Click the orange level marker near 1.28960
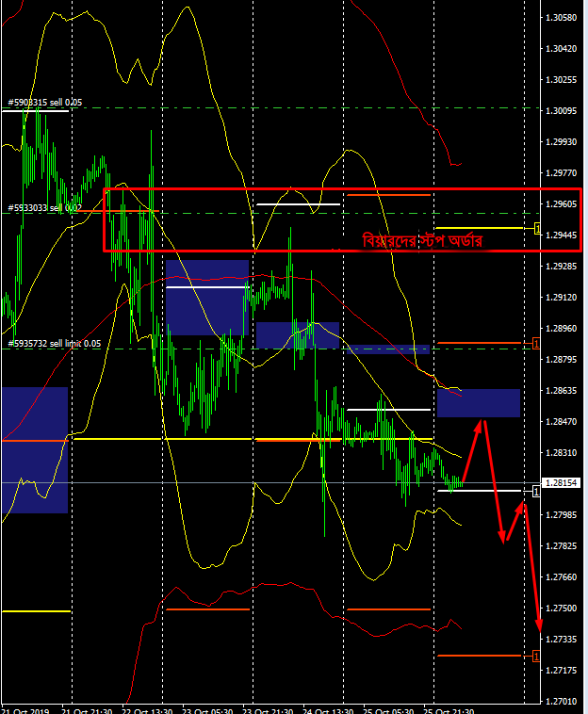Image resolution: width=588 pixels, height=714 pixels. point(537,343)
